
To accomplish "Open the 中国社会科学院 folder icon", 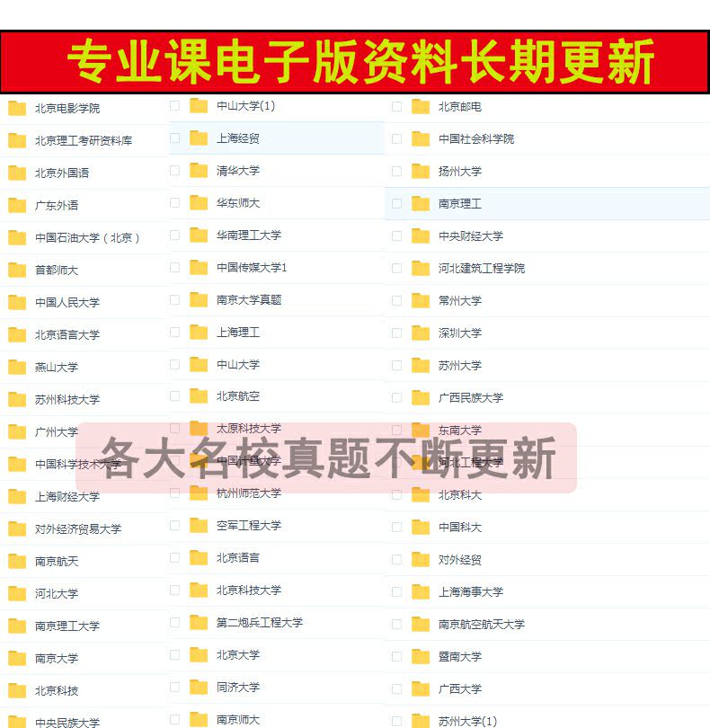I will point(421,138).
